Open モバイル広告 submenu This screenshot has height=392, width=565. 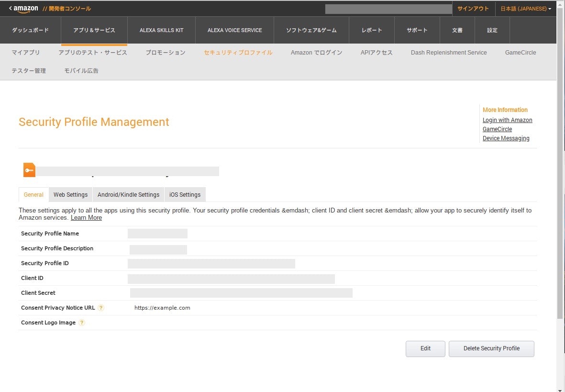(x=81, y=71)
